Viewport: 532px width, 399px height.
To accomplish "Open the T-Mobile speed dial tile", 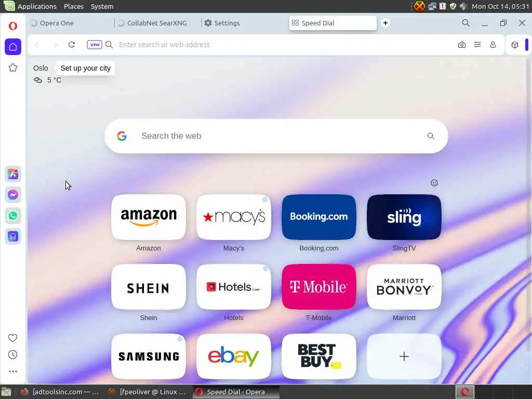I will (319, 287).
